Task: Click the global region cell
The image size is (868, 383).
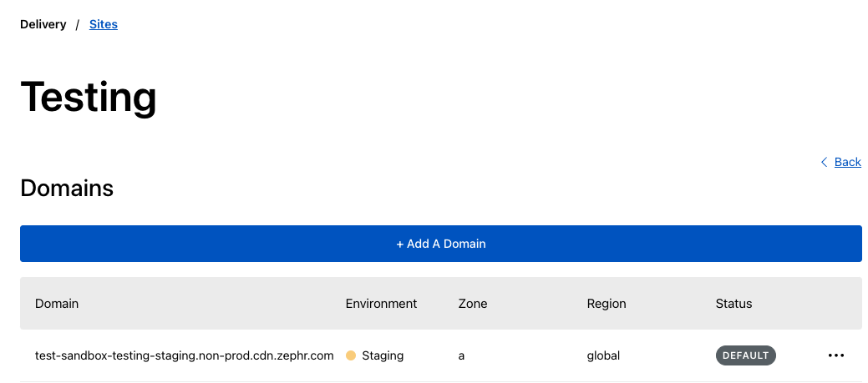Action: click(603, 355)
